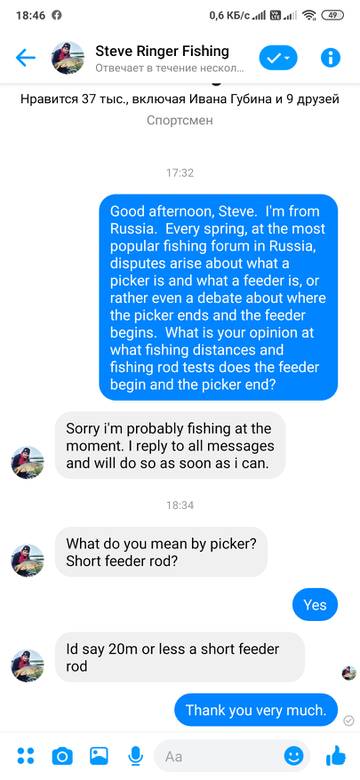Viewport: 360px width, 780px height.
Task: Open the conversation info icon
Action: (330, 58)
